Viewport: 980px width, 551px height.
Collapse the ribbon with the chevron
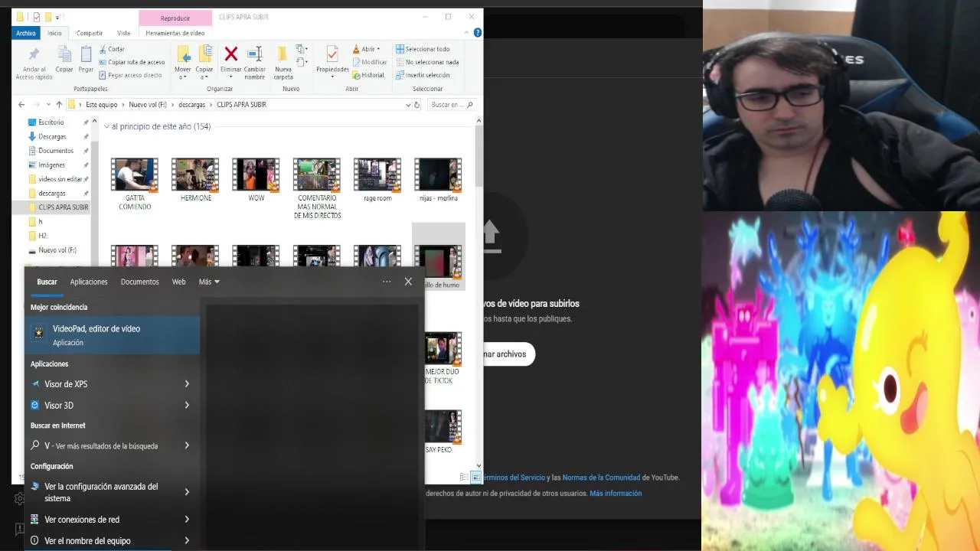[x=466, y=33]
